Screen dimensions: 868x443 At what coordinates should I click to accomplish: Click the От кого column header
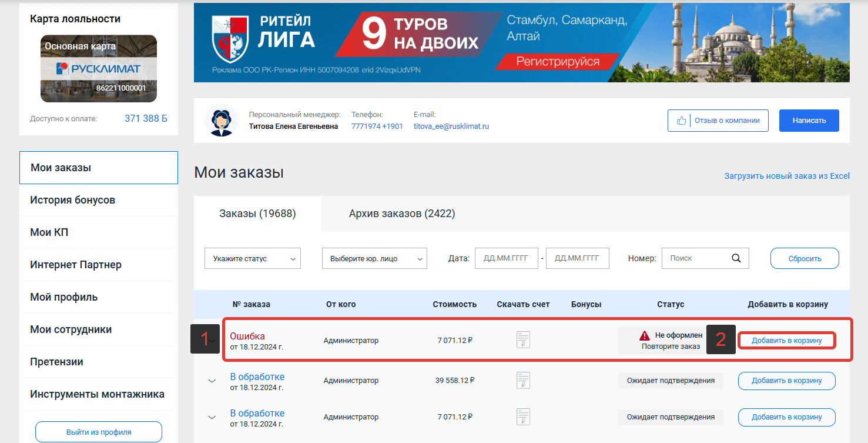[341, 304]
